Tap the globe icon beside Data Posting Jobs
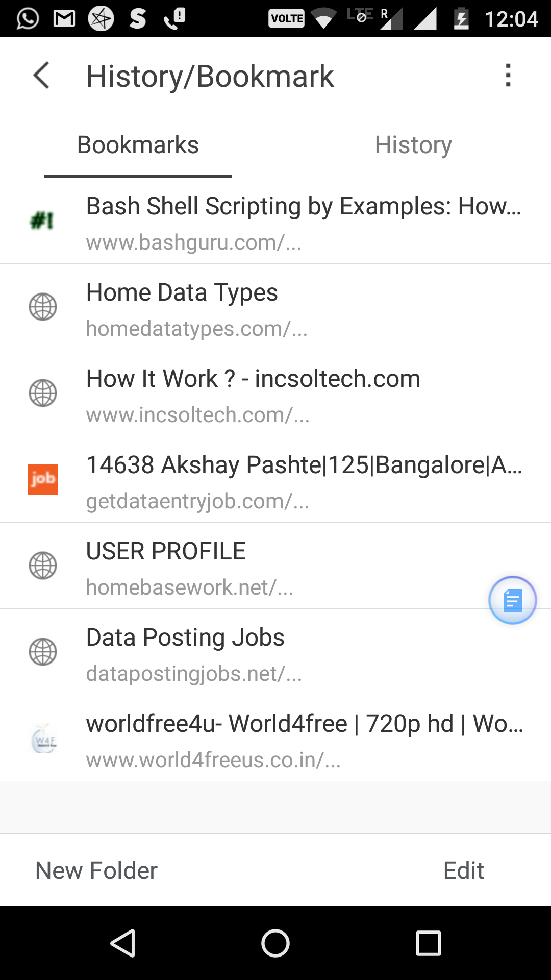 click(x=43, y=652)
